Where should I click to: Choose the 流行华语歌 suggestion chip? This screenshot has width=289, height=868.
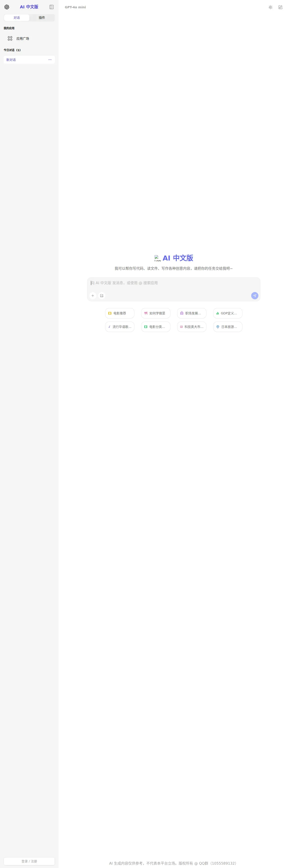click(120, 327)
